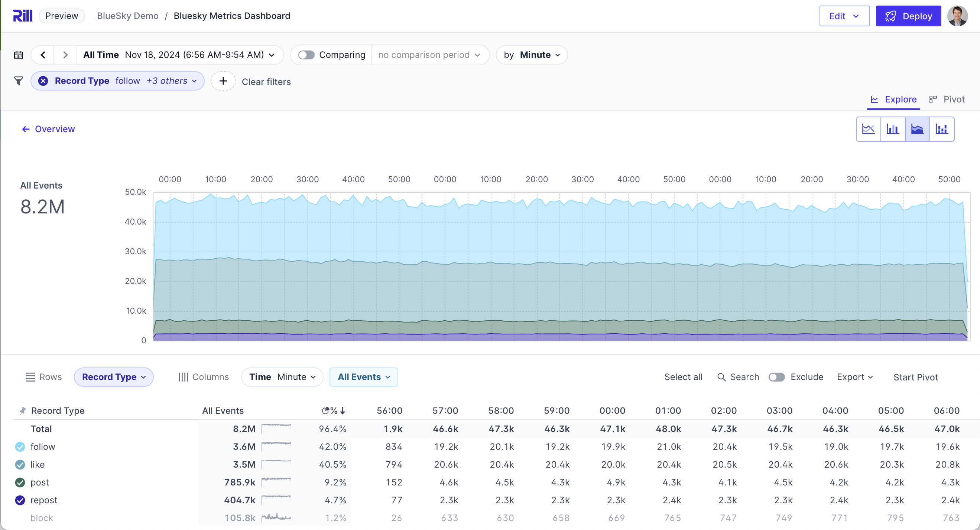Image resolution: width=980 pixels, height=530 pixels.
Task: Toggle the Comparing switch
Action: click(306, 55)
